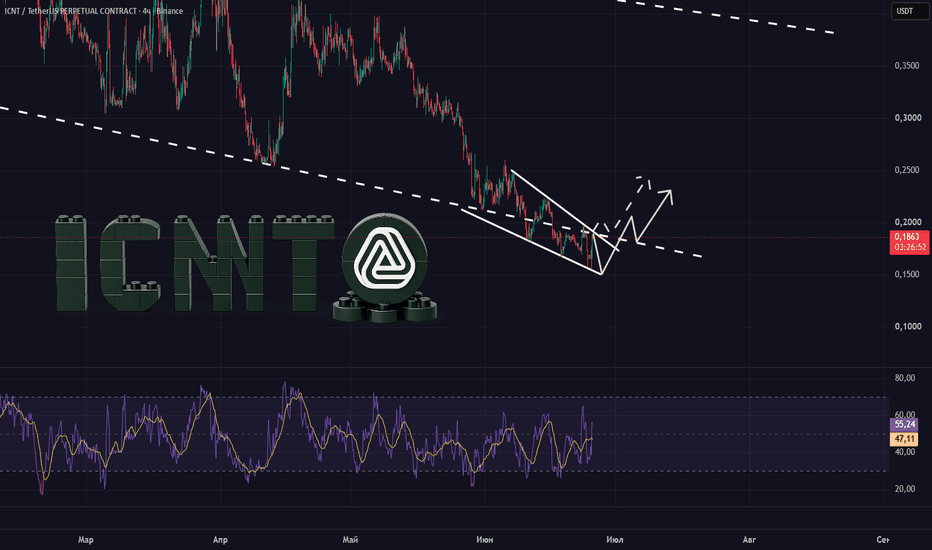Click the current price label 0,1863
932x550 pixels.
[909, 237]
